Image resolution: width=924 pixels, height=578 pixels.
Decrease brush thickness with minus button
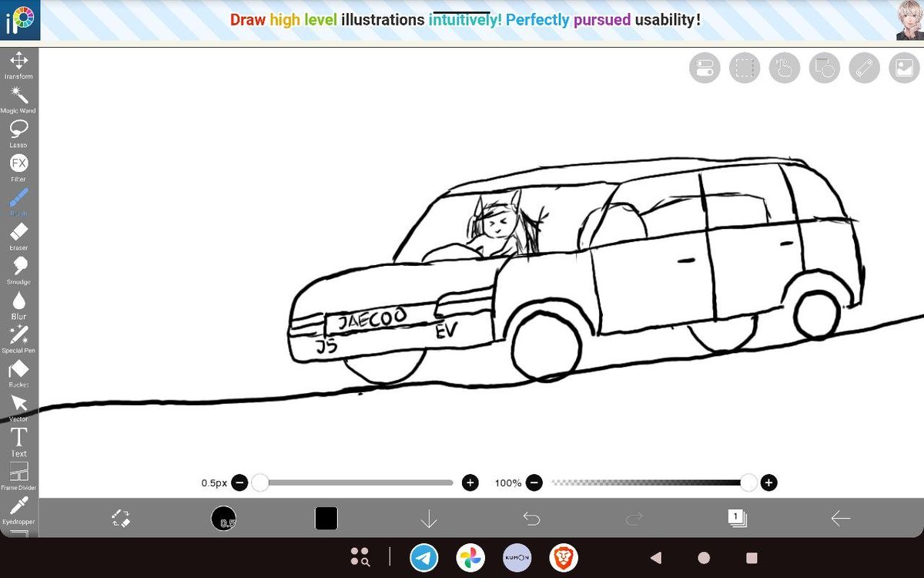239,483
